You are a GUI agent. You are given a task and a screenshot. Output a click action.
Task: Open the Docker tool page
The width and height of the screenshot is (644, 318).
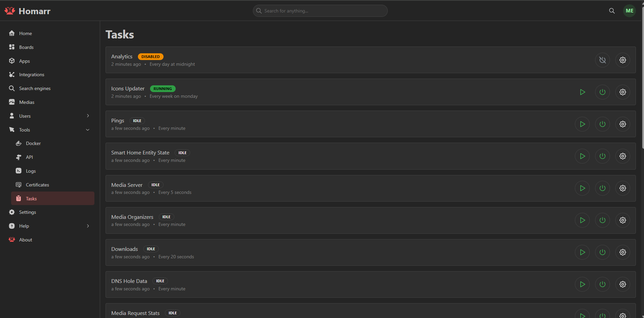pos(32,143)
